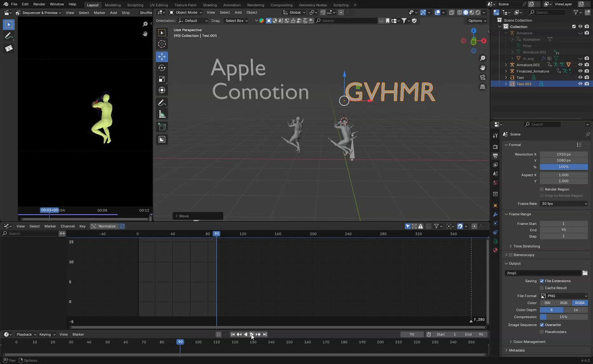The width and height of the screenshot is (593, 364).
Task: Select the Move tool in viewport toolbar
Action: [x=162, y=57]
